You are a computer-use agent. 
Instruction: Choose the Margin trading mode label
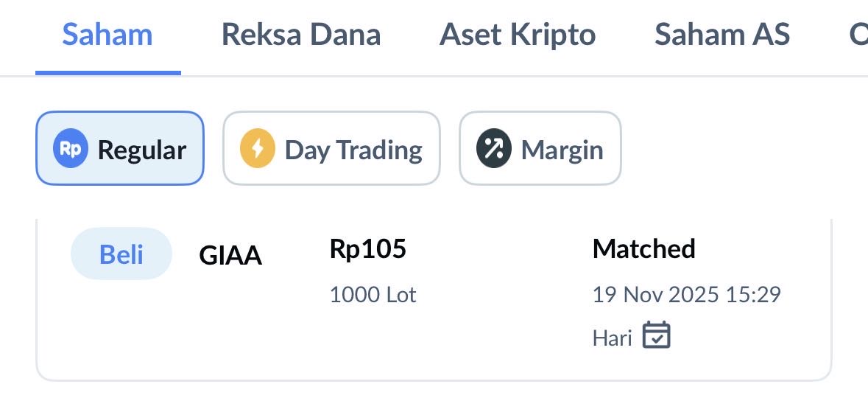[562, 150]
